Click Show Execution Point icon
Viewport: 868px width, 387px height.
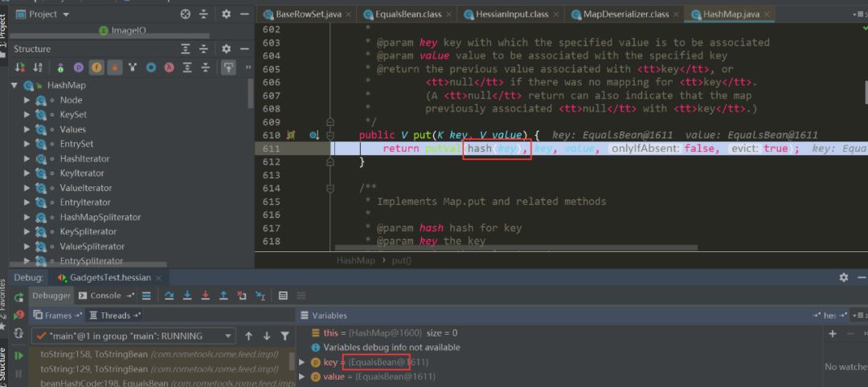click(146, 295)
